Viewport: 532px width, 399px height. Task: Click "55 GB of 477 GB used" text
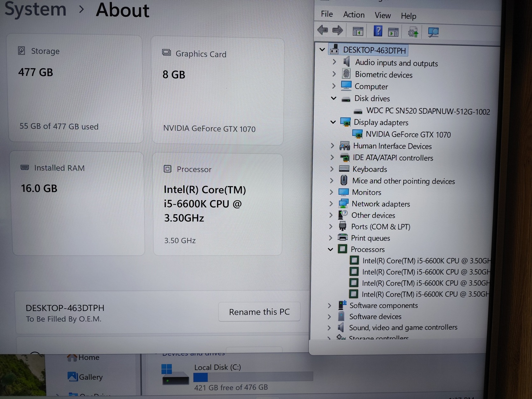(59, 126)
